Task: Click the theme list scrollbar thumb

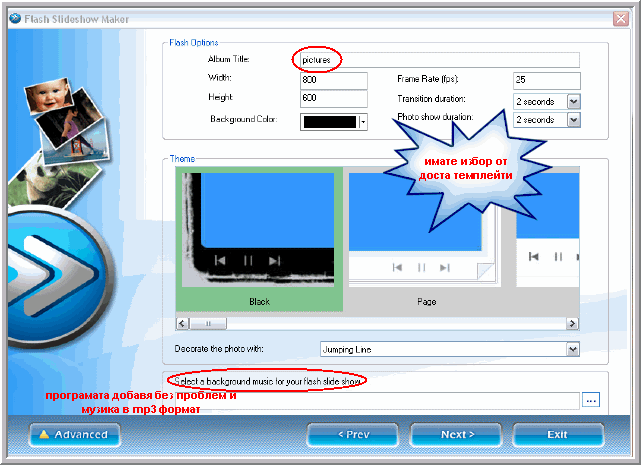Action: (208, 323)
